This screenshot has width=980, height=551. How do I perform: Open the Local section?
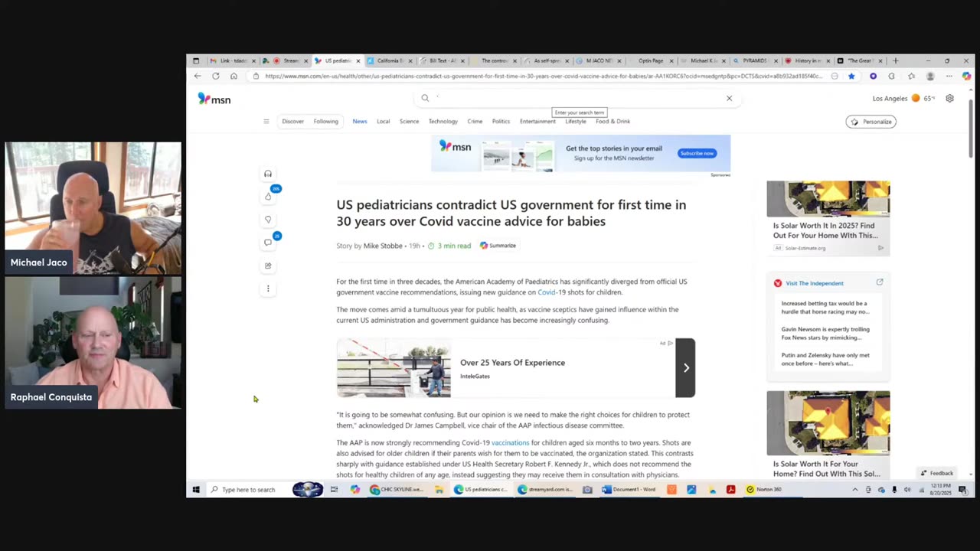[x=384, y=121]
